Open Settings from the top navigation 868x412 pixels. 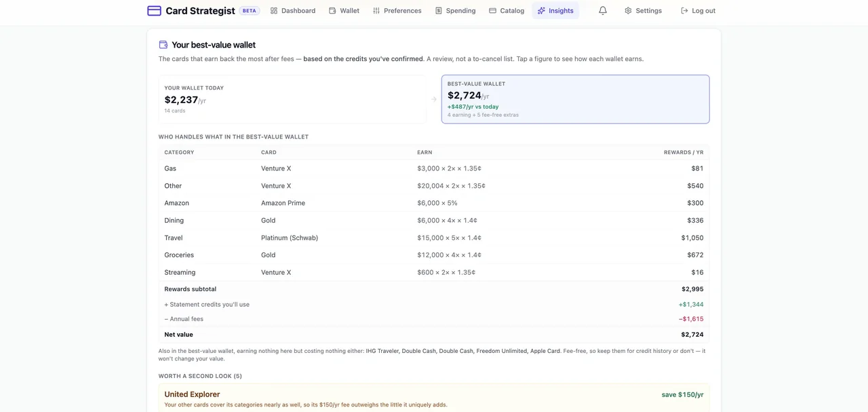(643, 11)
